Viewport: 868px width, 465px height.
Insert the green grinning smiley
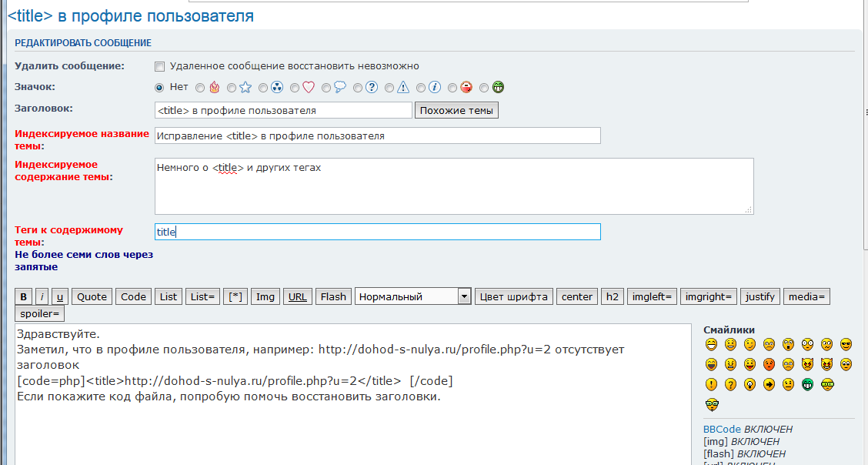point(807,384)
